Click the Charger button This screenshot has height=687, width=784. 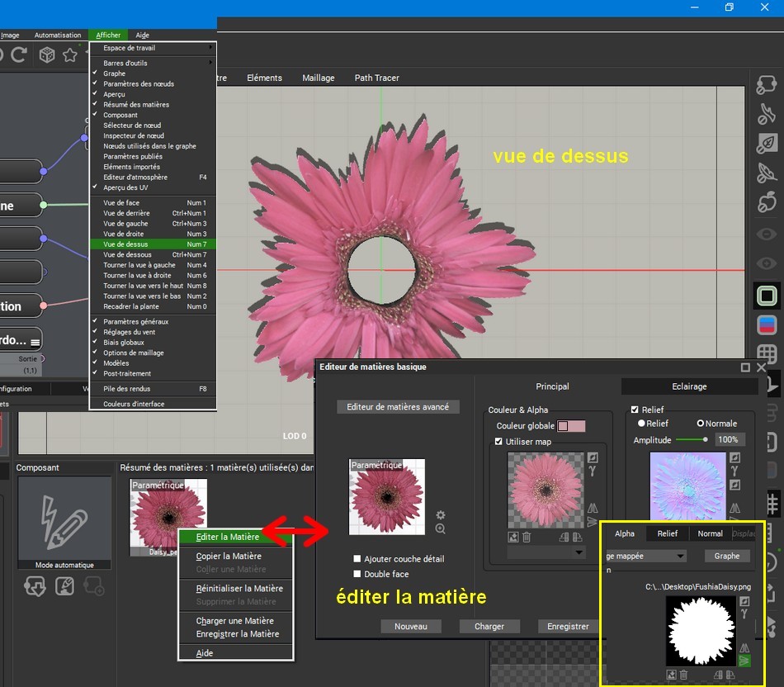pyautogui.click(x=489, y=626)
